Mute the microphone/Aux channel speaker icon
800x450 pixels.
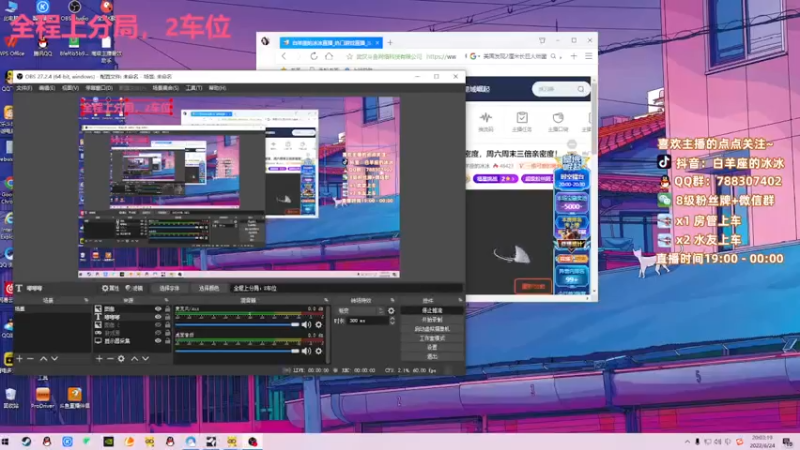point(306,324)
